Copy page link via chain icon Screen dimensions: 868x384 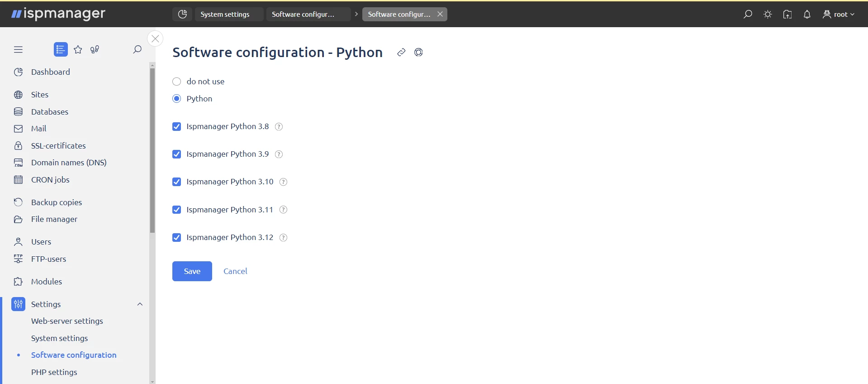tap(401, 52)
